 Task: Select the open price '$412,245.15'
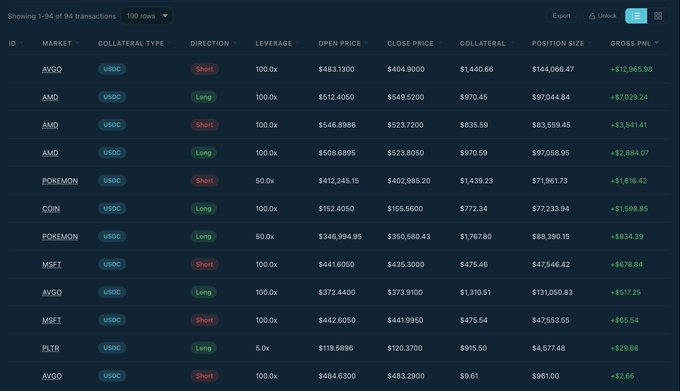339,181
